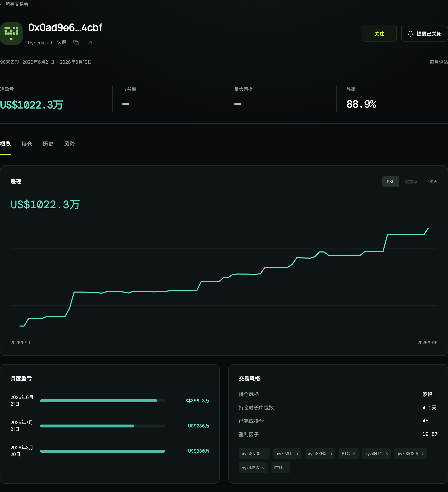Click the xyz:SKHX asset tag
The width and height of the screenshot is (448, 492).
click(x=320, y=453)
